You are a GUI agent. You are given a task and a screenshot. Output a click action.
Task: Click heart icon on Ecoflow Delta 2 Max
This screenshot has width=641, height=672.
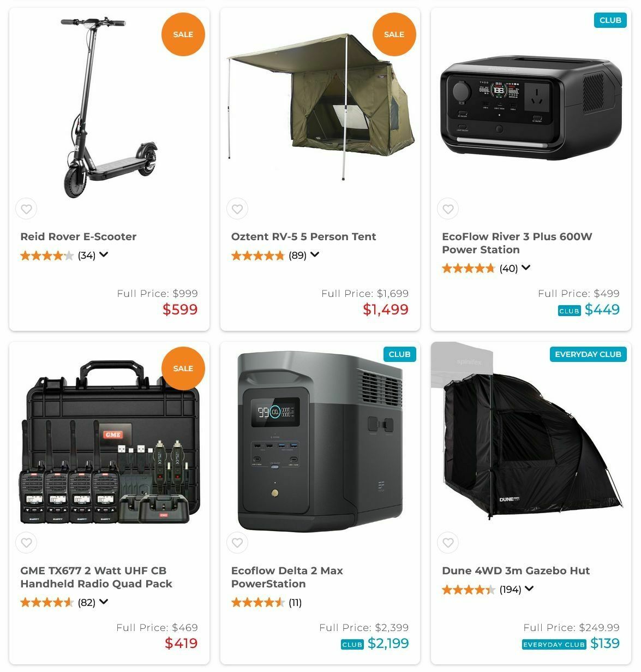pos(237,543)
